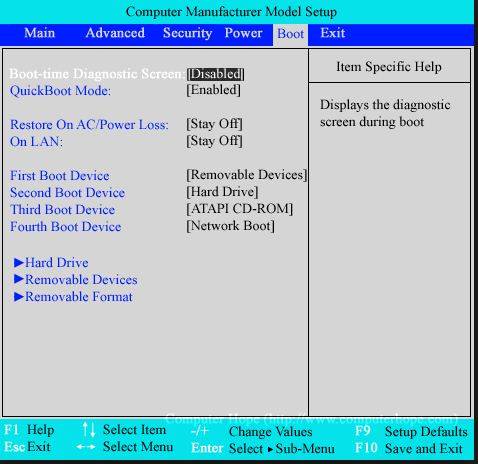Change the Network Boot value

tap(231, 226)
